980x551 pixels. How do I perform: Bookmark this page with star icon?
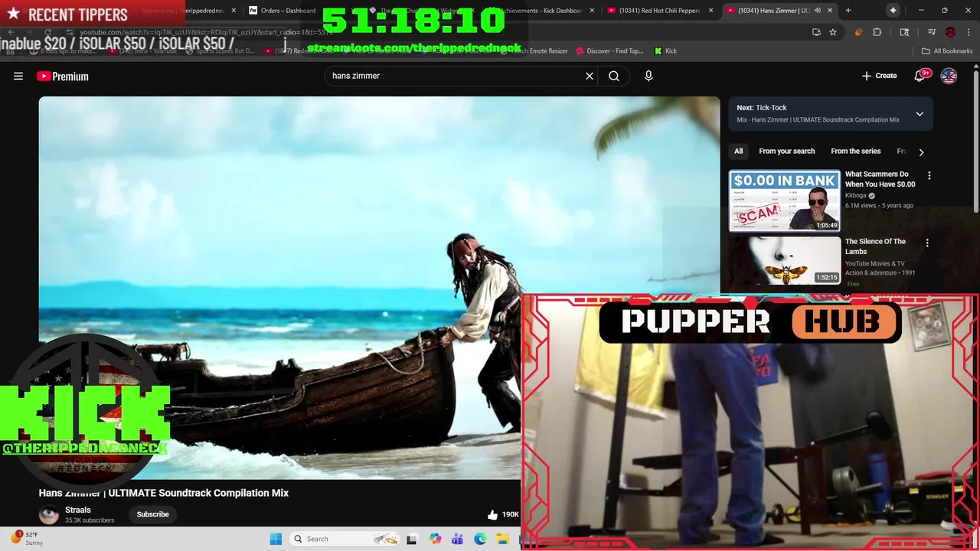click(833, 32)
